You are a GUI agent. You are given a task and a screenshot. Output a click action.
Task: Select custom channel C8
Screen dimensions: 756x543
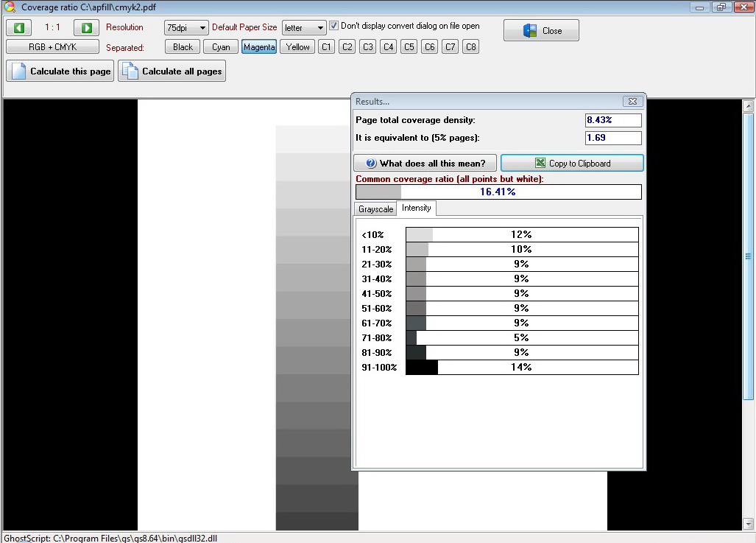click(471, 47)
